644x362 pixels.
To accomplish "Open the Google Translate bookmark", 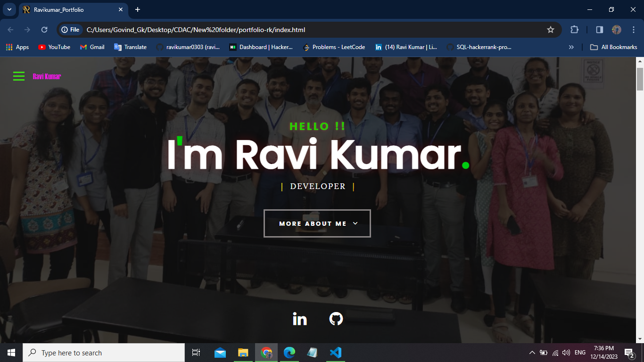I will click(x=130, y=47).
